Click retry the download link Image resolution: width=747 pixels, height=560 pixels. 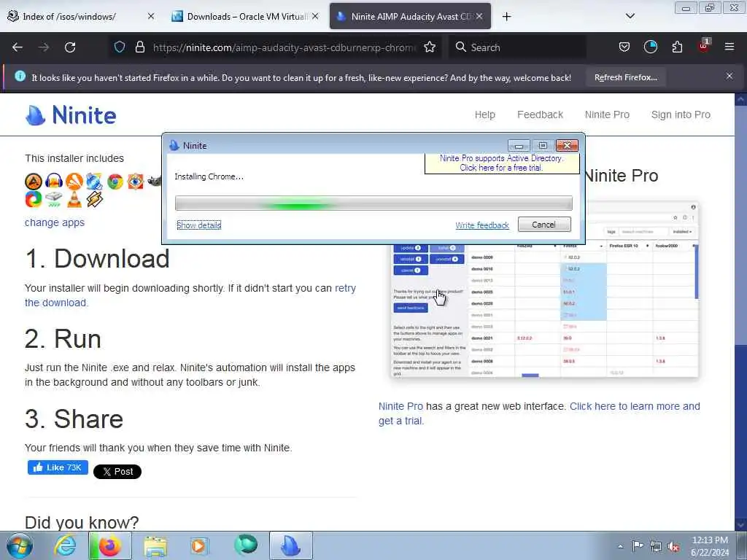(190, 295)
